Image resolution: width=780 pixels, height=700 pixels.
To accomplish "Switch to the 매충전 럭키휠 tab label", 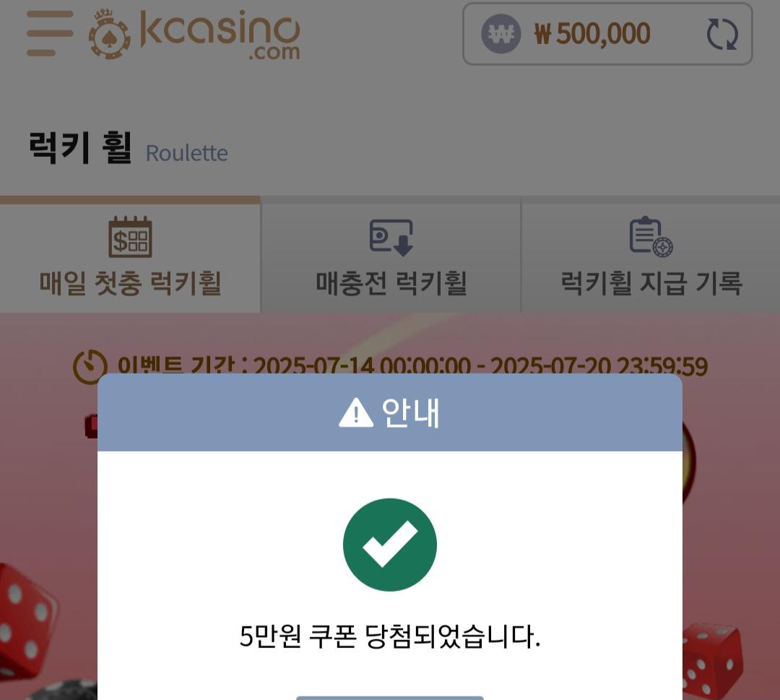I will (391, 283).
